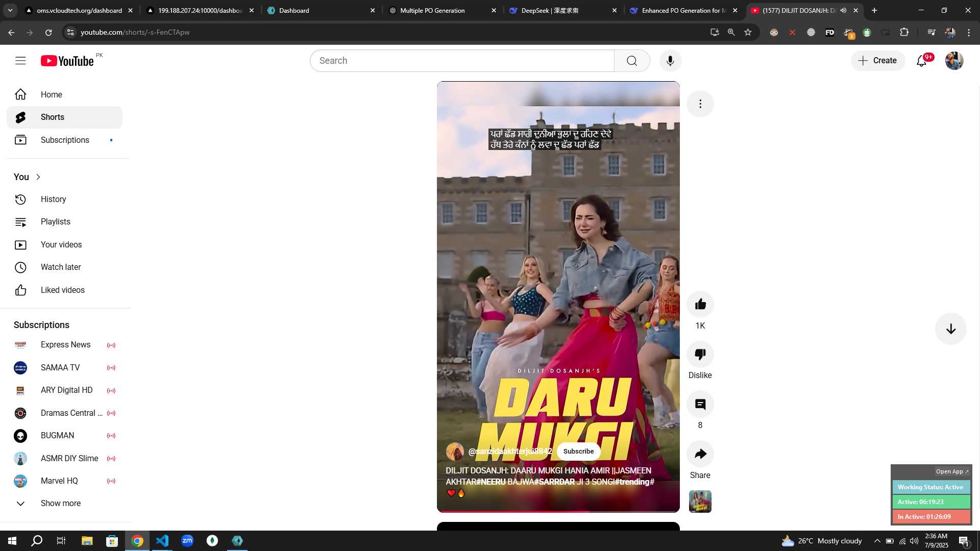Open Chrome three-dot menu

click(x=969, y=33)
